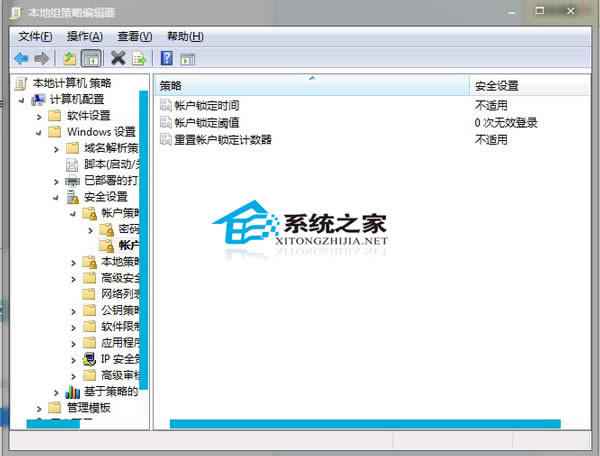
Task: Select Windows 设置 folder in tree
Action: click(101, 132)
